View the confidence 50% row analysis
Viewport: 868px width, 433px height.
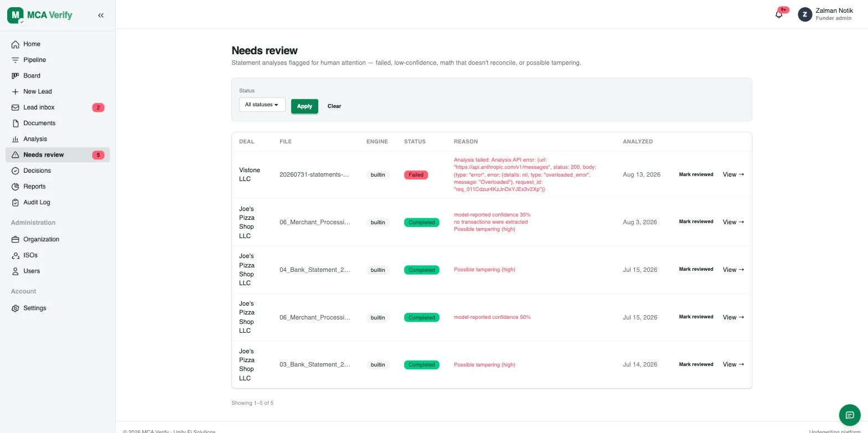point(733,317)
